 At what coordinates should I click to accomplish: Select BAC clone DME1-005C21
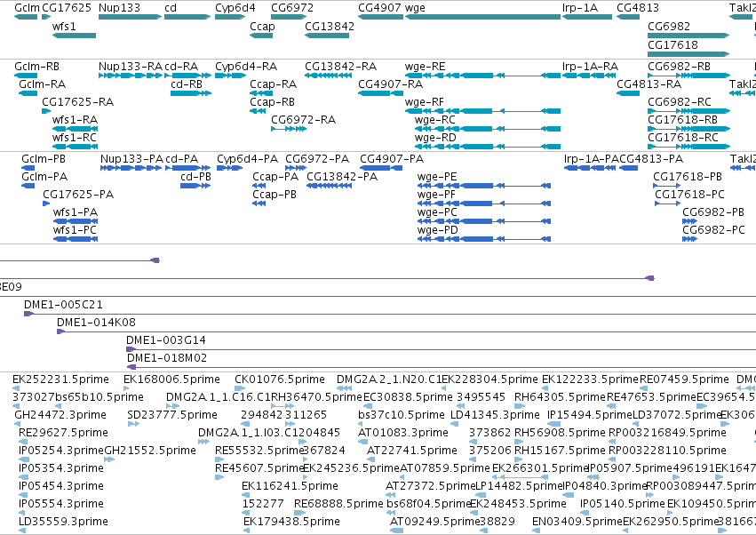(390, 314)
